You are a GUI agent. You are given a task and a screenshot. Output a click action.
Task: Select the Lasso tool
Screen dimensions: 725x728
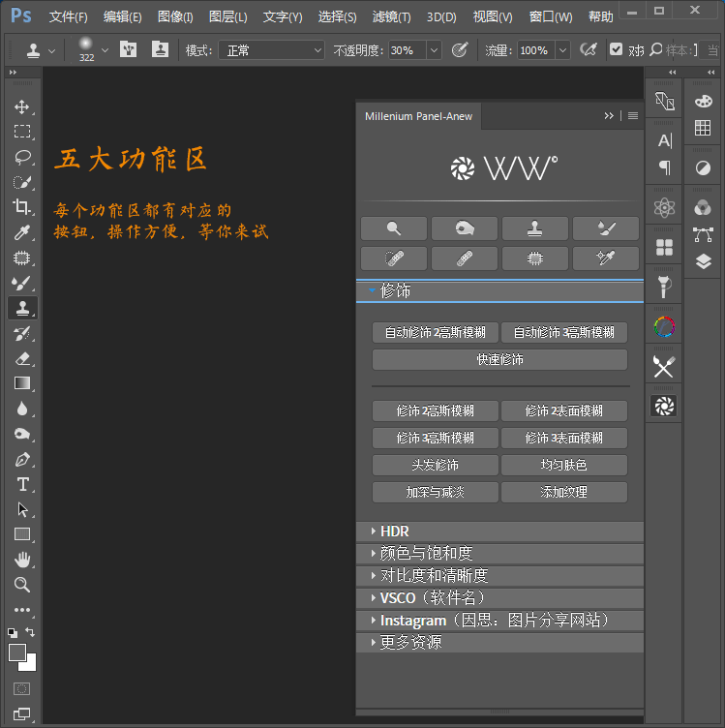click(22, 157)
